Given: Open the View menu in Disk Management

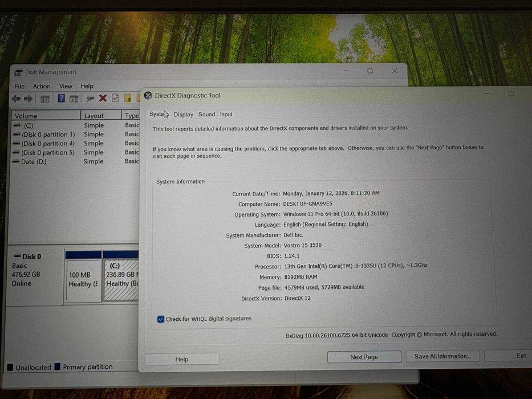Looking at the screenshot, I should (66, 86).
